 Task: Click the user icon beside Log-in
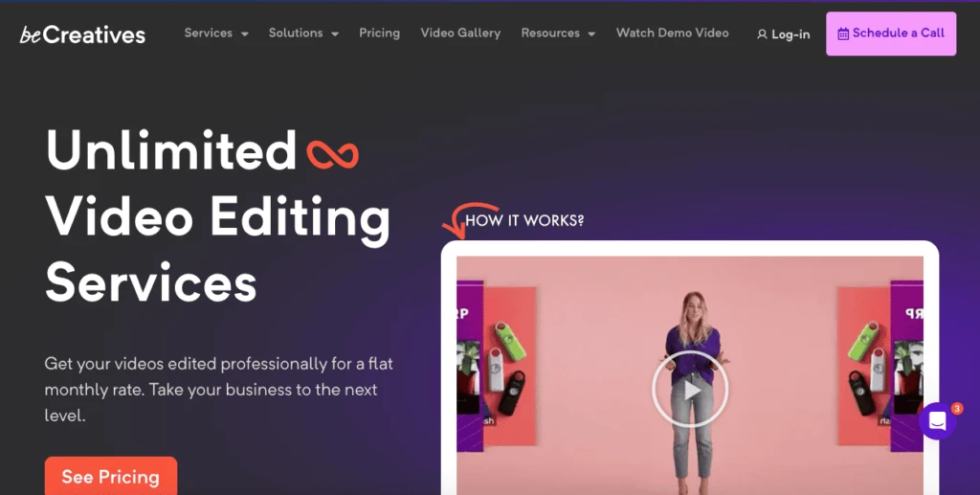[x=762, y=34]
